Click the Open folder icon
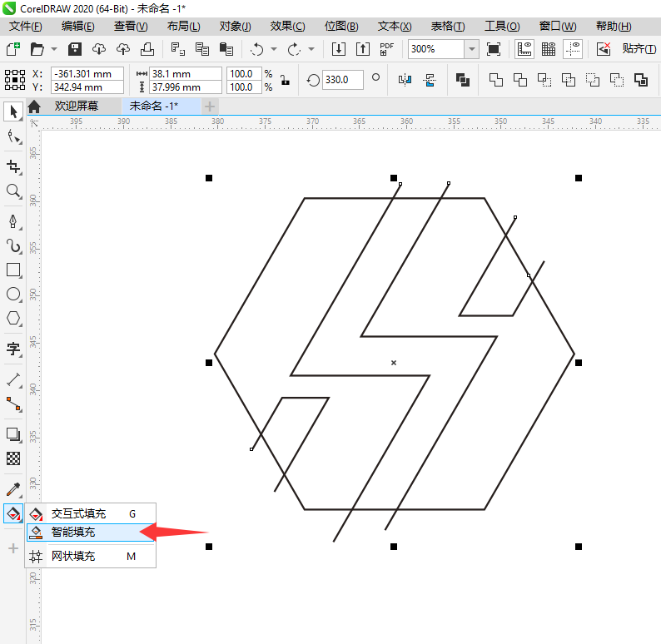Screen dimensions: 661x644 pyautogui.click(x=37, y=49)
